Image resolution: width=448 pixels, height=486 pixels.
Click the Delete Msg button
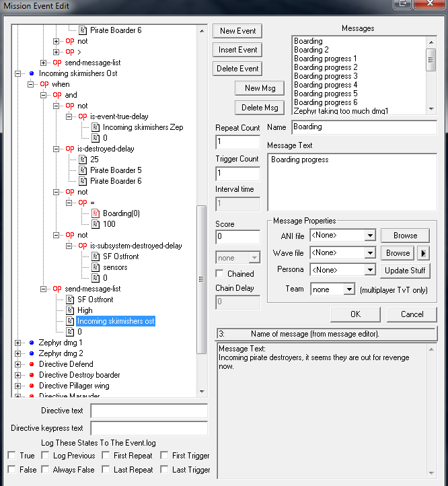point(260,108)
